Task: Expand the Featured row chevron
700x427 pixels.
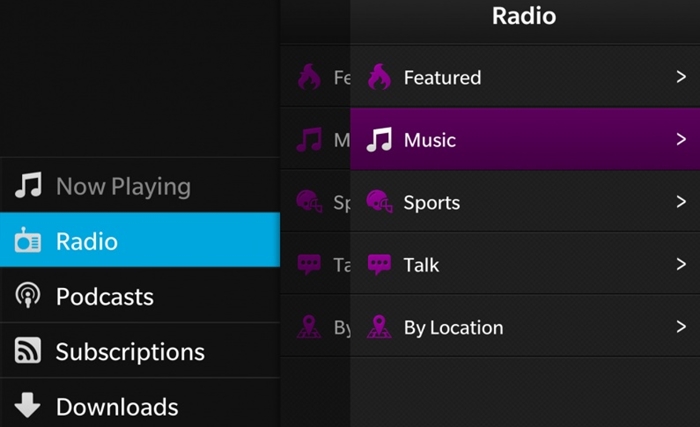Action: [x=681, y=77]
